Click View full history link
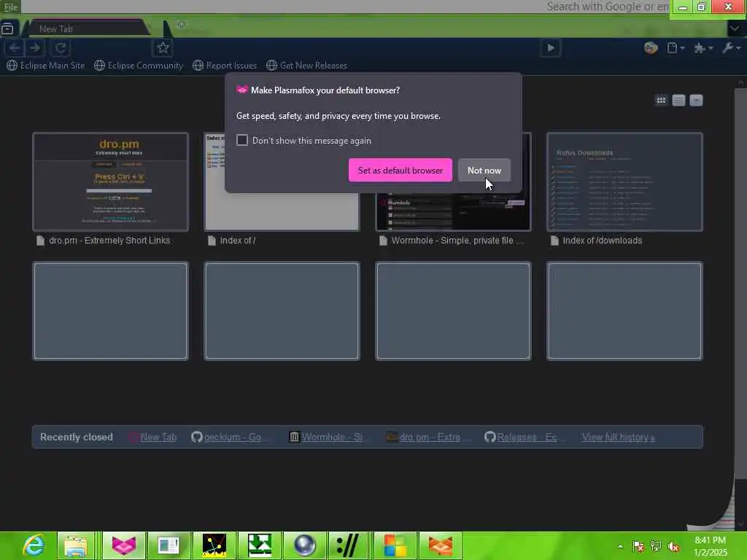The width and height of the screenshot is (747, 560). pos(619,437)
